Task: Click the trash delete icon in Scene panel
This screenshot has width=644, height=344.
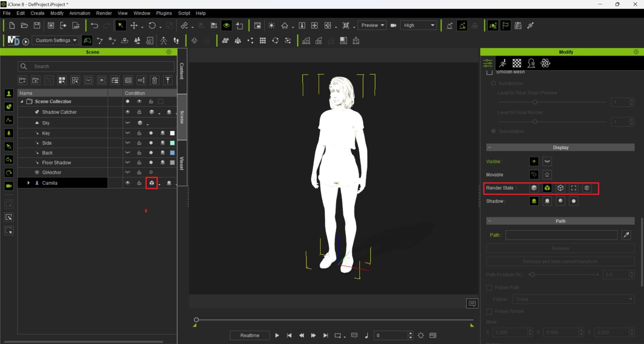Action: [x=155, y=80]
